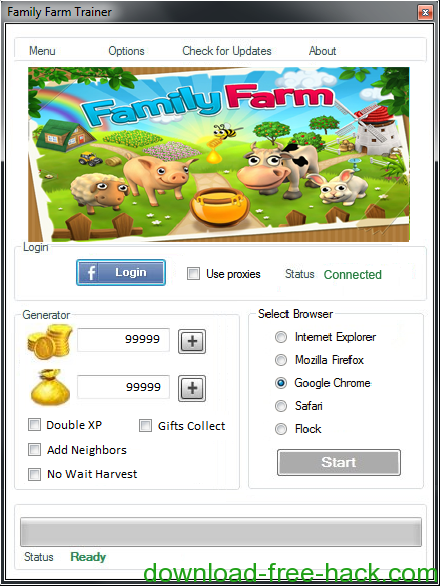Close the Family Farm Trainer window
The width and height of the screenshot is (440, 586).
point(425,13)
